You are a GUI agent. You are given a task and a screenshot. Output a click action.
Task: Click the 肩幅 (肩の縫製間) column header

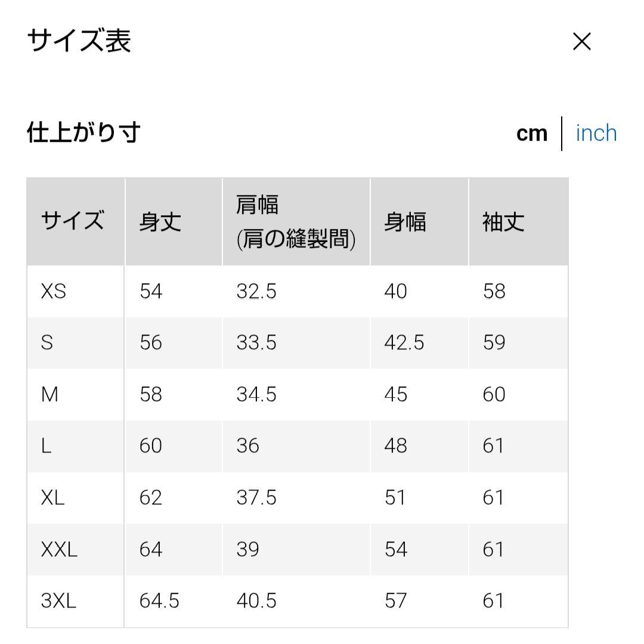pyautogui.click(x=295, y=222)
